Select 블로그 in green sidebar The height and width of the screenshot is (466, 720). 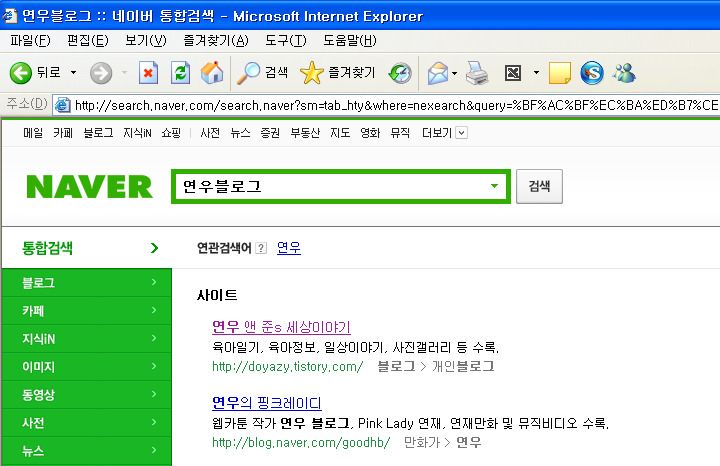86,283
